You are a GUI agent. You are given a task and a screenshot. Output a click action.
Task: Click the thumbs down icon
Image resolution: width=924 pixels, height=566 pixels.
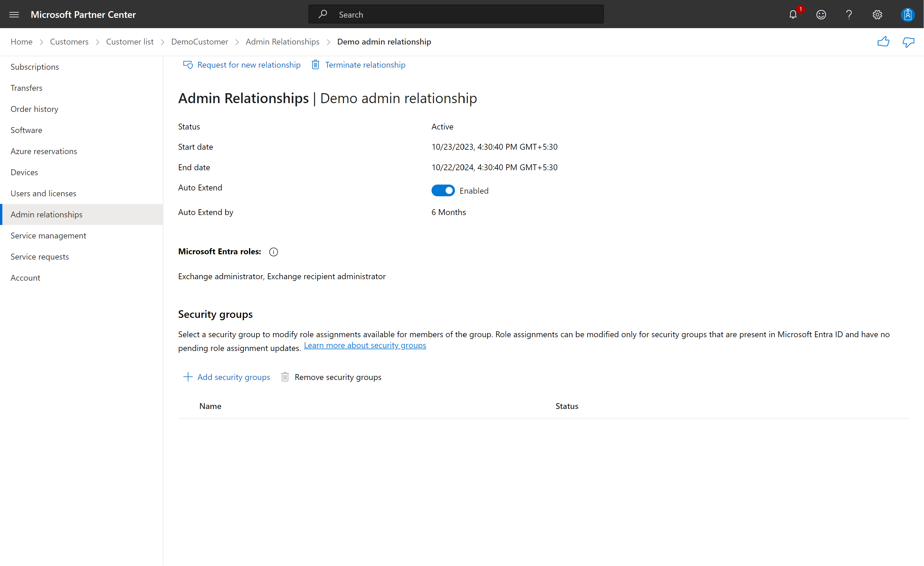(x=908, y=42)
